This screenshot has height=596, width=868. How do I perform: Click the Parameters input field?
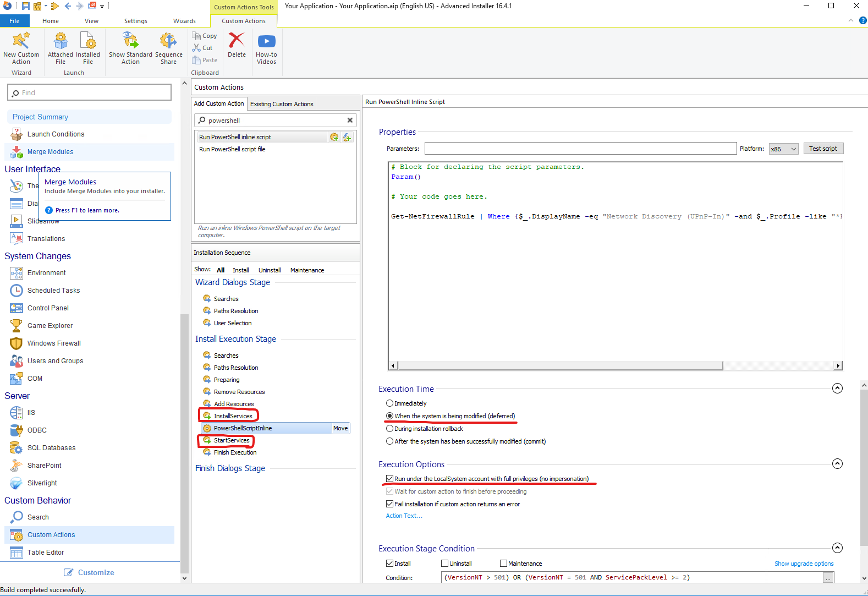tap(580, 149)
